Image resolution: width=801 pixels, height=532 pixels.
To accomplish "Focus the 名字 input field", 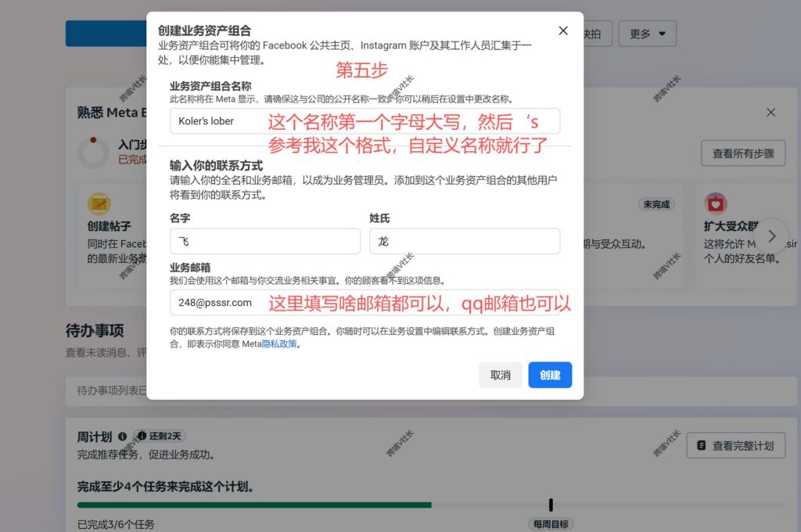I will pos(265,241).
